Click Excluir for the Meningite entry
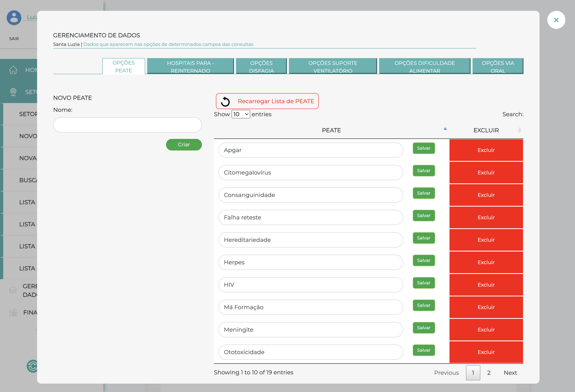 486,329
